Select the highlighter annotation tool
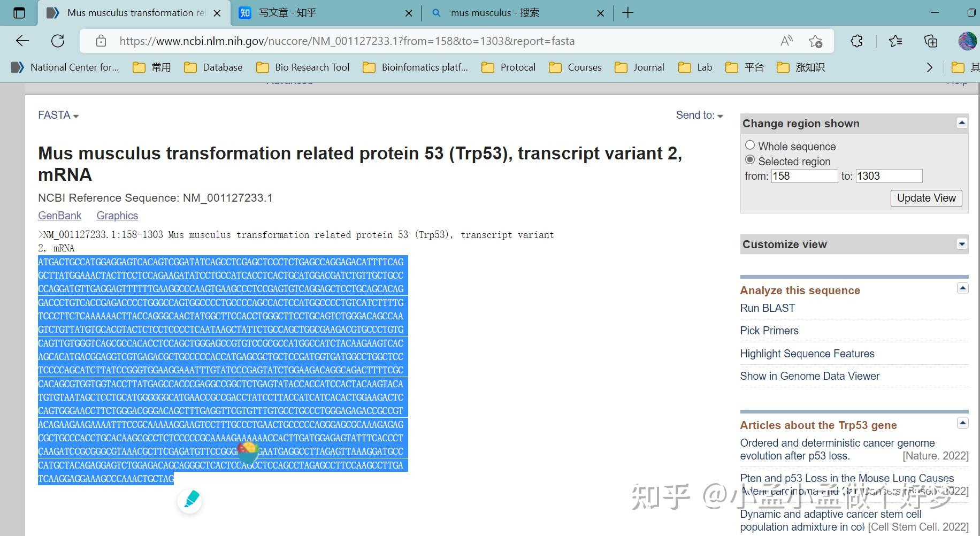Screen dimensions: 980x536 pyautogui.click(x=189, y=501)
